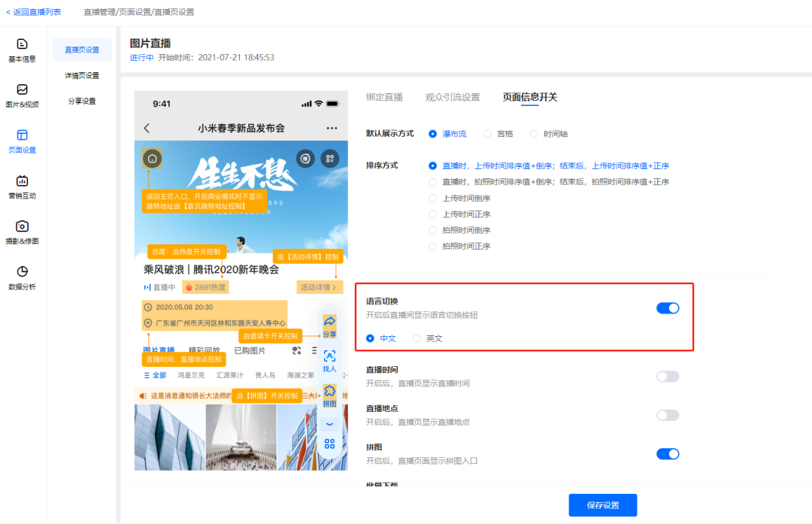This screenshot has height=524, width=812.
Task: Expand the down chevron in floating toolbar
Action: [x=329, y=424]
